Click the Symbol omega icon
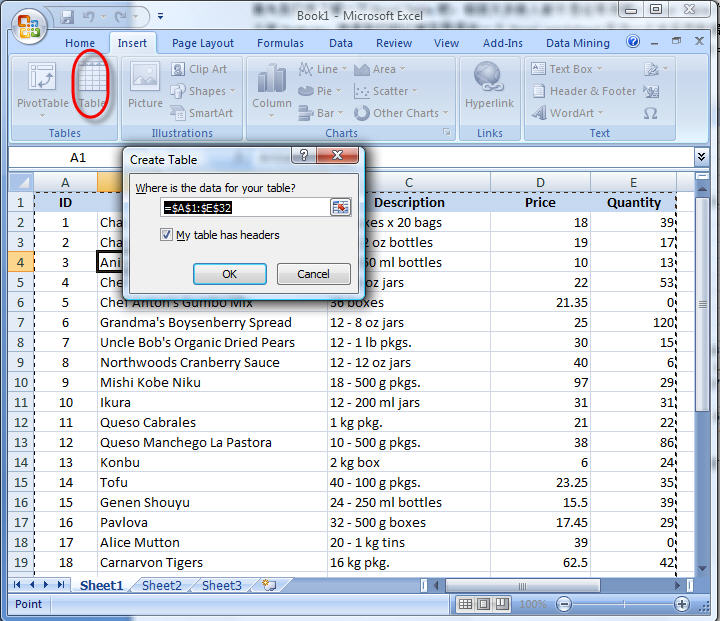Viewport: 720px width, 621px height. 650,113
